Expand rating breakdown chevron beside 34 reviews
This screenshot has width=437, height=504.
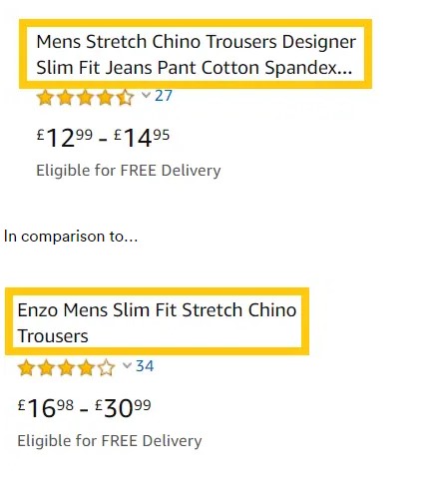[127, 365]
